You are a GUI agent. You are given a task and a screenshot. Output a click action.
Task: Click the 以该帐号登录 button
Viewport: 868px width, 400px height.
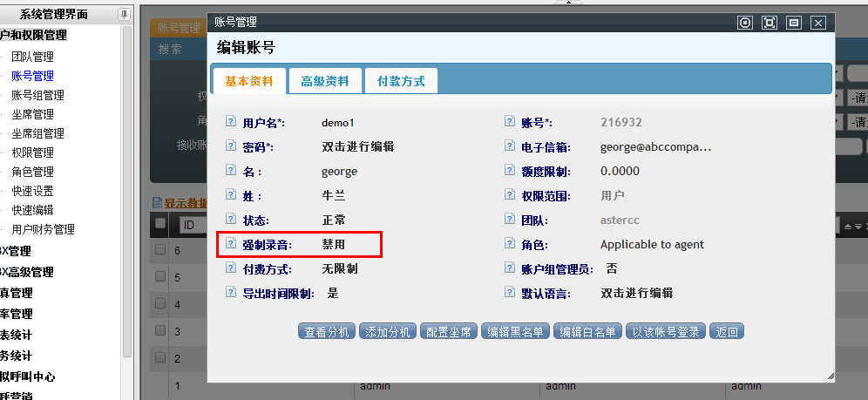pos(667,332)
